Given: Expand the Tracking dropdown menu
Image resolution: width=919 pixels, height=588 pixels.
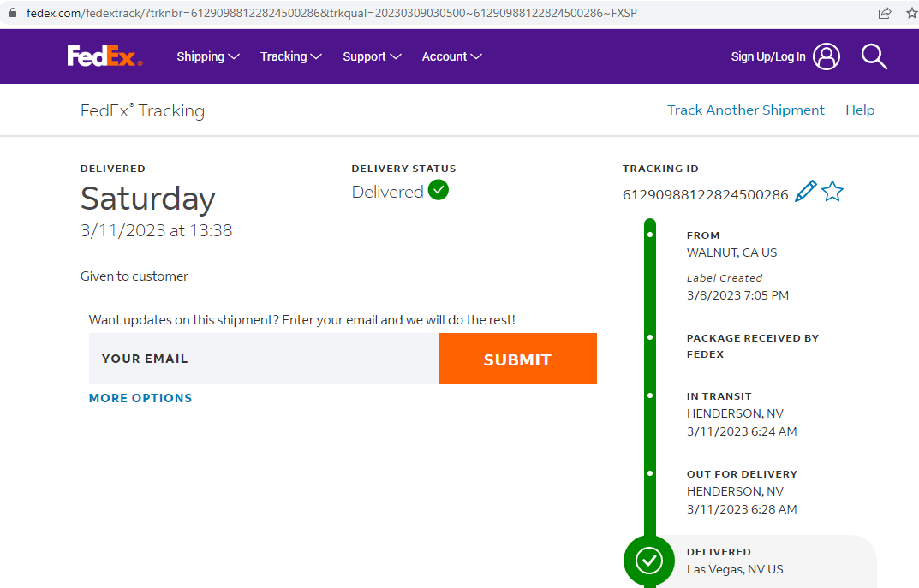Looking at the screenshot, I should tap(290, 56).
